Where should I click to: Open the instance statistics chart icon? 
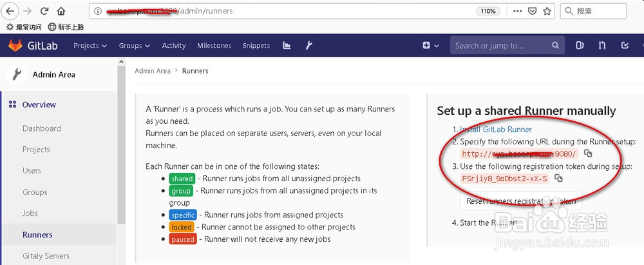point(287,45)
